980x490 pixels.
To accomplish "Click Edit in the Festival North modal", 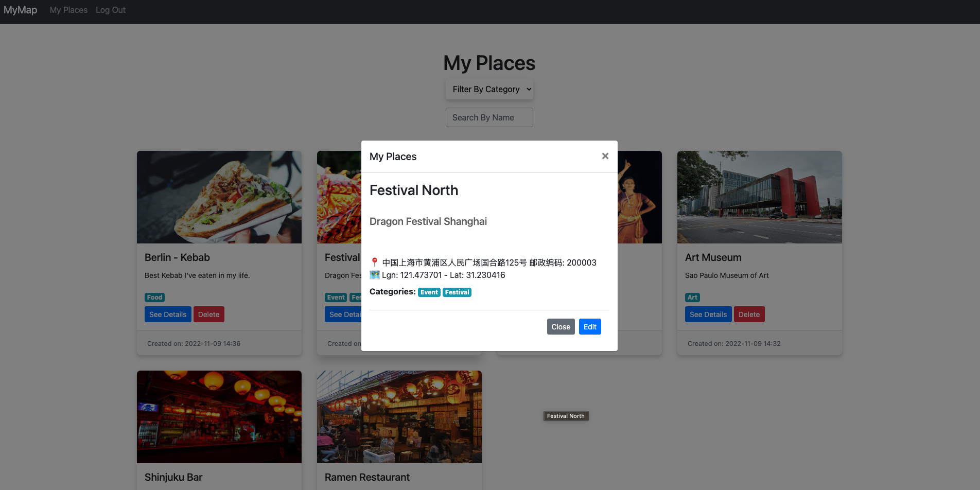I will point(590,326).
